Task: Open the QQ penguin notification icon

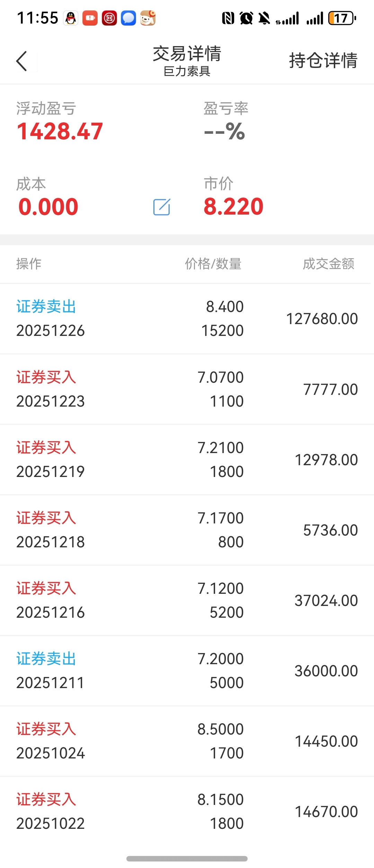Action: [x=71, y=18]
